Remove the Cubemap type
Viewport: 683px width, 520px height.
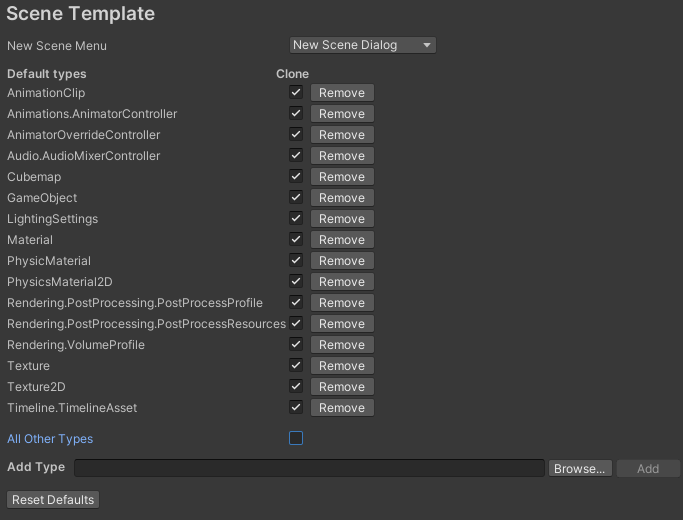tap(342, 177)
